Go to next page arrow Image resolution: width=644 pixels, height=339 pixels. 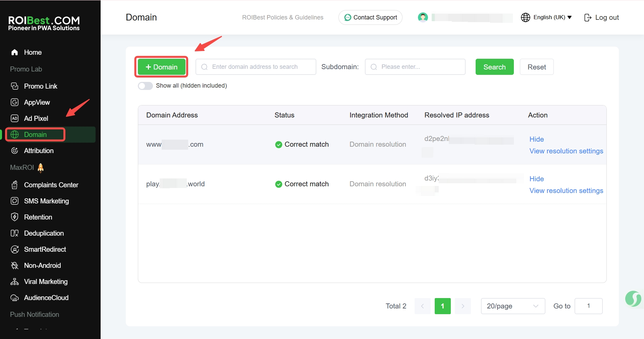[x=463, y=306]
